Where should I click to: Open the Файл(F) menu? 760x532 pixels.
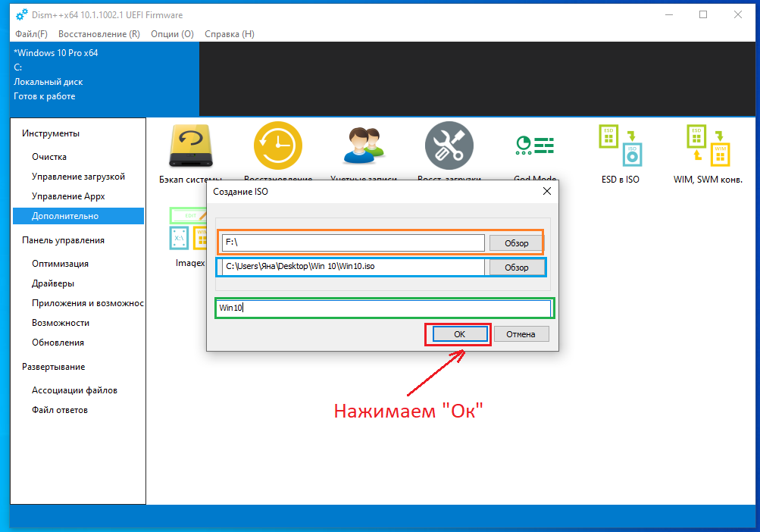pyautogui.click(x=32, y=34)
